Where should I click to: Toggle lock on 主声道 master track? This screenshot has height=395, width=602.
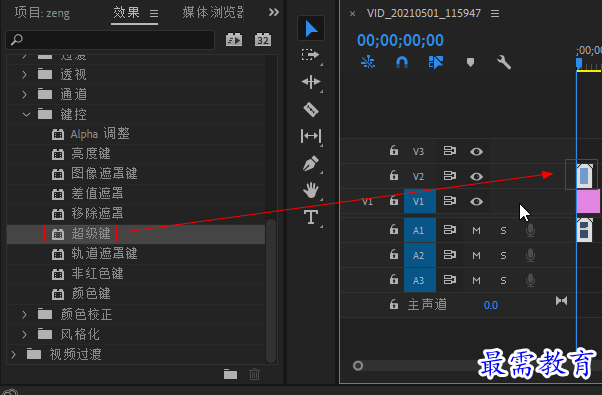pos(394,304)
